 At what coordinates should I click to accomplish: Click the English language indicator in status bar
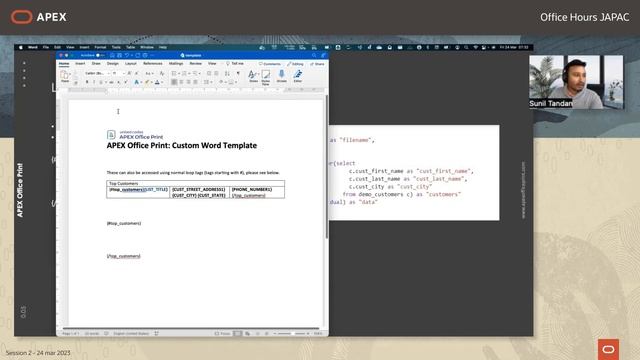(x=131, y=333)
